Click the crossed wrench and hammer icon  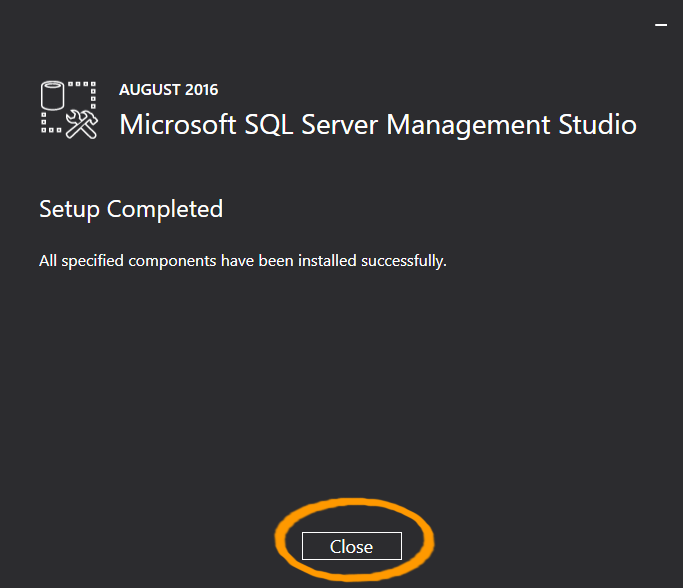click(81, 122)
